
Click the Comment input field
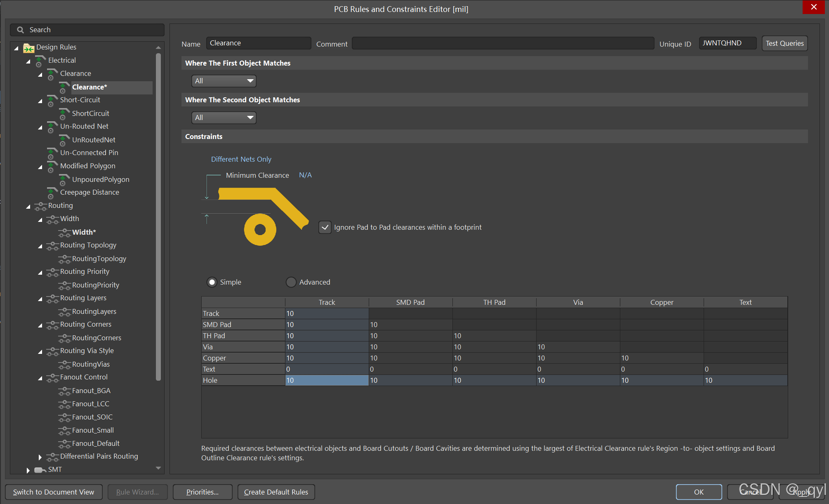click(502, 43)
